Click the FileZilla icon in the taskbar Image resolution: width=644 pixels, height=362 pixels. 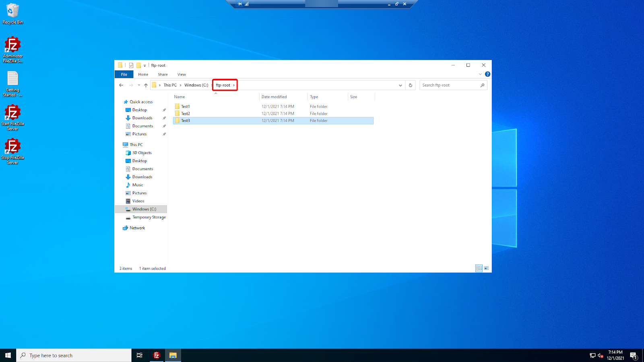tap(157, 355)
